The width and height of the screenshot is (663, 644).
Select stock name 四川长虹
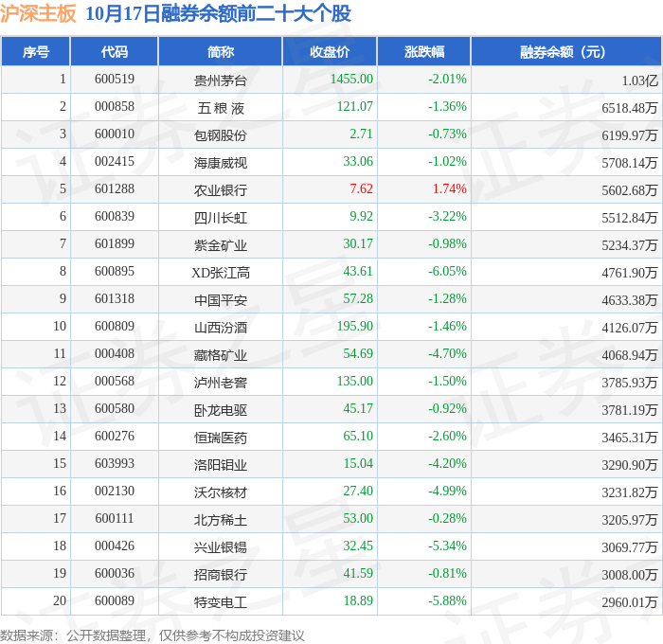click(x=221, y=217)
